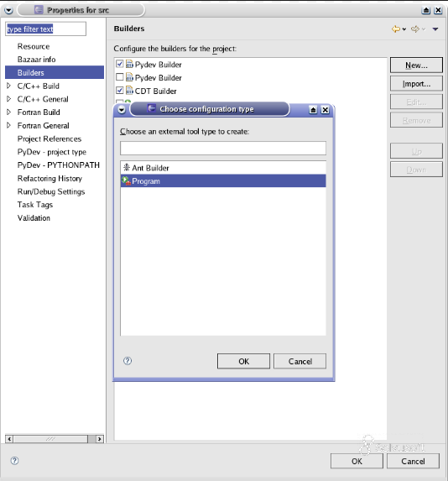Image resolution: width=448 pixels, height=481 pixels.
Task: Check the second Pydev Builder checkbox
Action: click(120, 76)
